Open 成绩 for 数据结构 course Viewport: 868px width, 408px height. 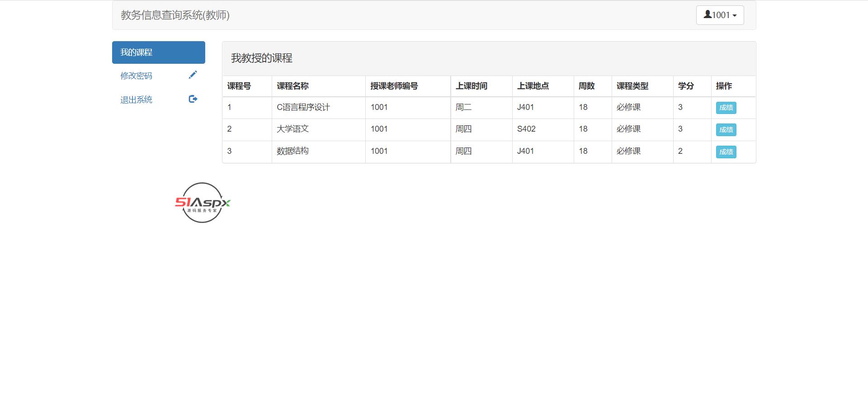(726, 152)
